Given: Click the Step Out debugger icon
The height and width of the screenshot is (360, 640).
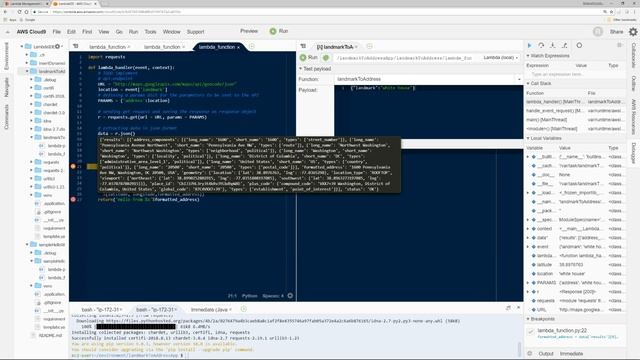Looking at the screenshot, I should click(564, 45).
